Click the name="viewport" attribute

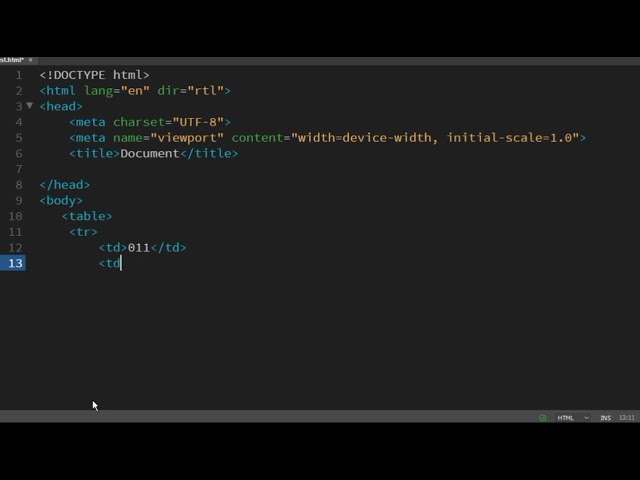(x=169, y=138)
